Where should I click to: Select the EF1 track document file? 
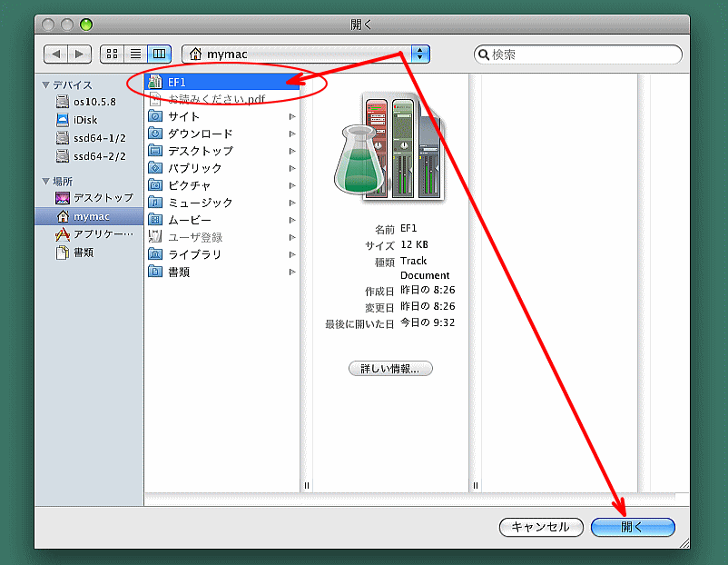[177, 82]
